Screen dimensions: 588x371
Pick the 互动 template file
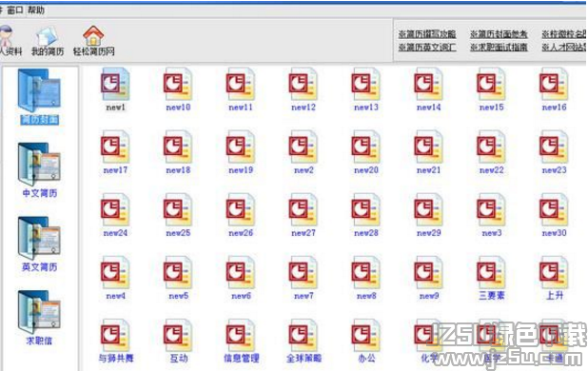coord(178,341)
